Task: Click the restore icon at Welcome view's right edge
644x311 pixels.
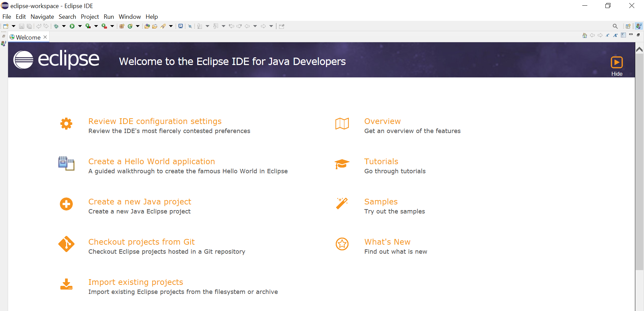Action: point(638,35)
